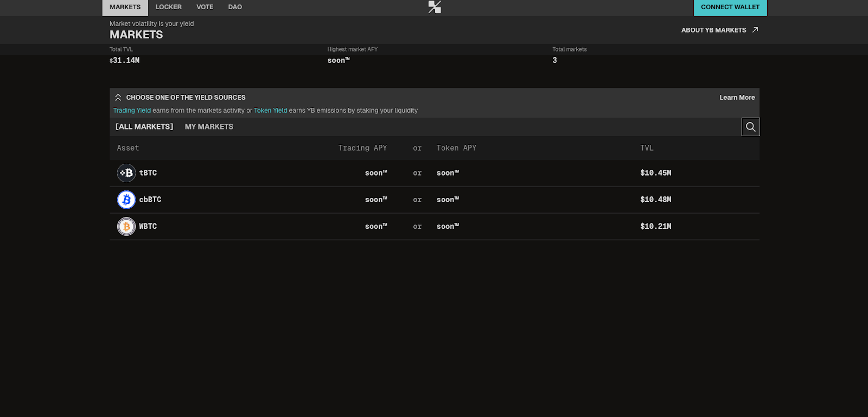Show the My Markets list
868x417 pixels.
[209, 127]
